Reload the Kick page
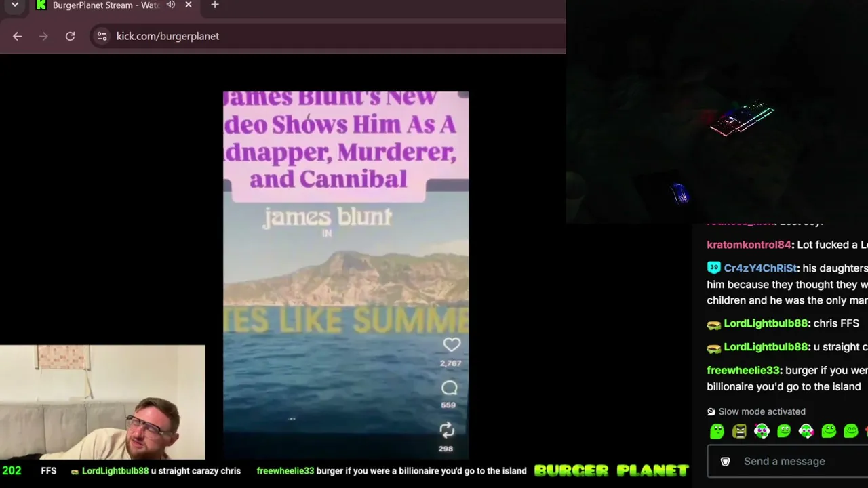This screenshot has width=868, height=488. pyautogui.click(x=70, y=36)
